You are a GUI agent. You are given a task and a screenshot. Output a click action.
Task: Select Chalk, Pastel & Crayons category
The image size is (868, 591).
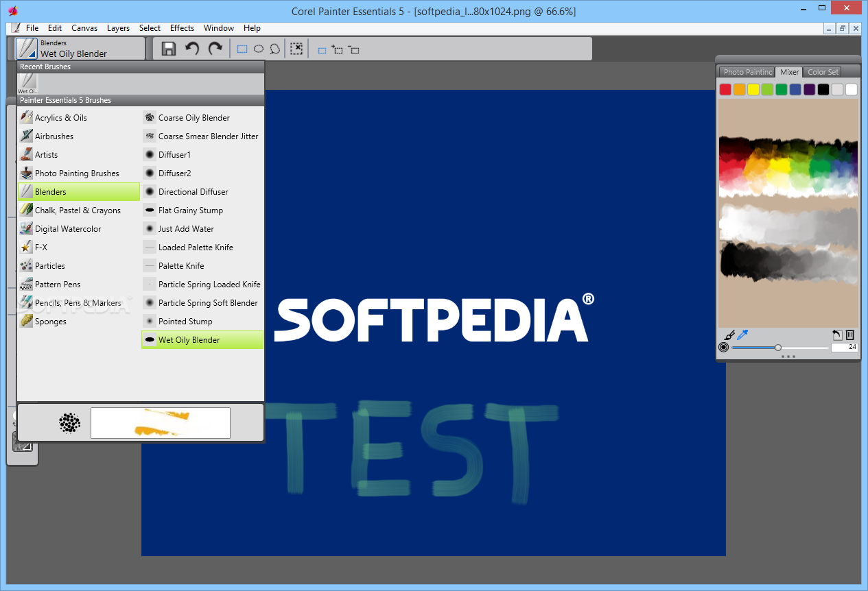[x=78, y=210]
